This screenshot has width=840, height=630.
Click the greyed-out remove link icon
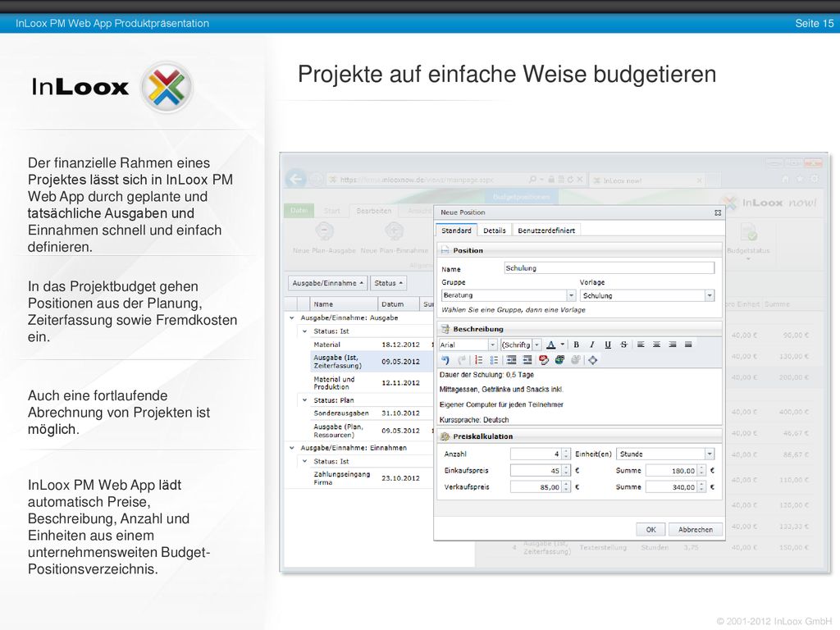click(576, 360)
